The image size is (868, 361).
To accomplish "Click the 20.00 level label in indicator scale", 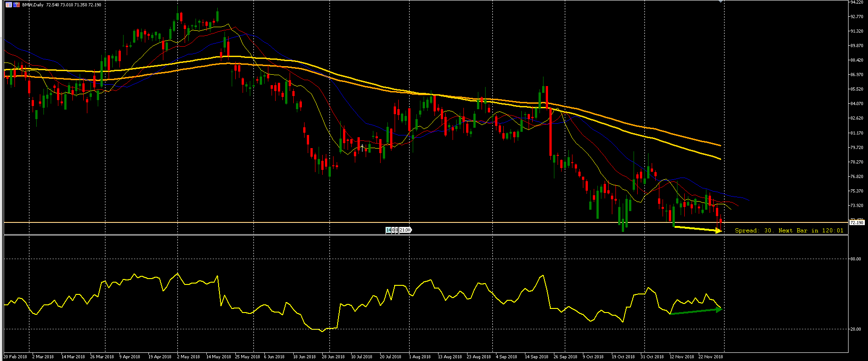I will tap(855, 329).
